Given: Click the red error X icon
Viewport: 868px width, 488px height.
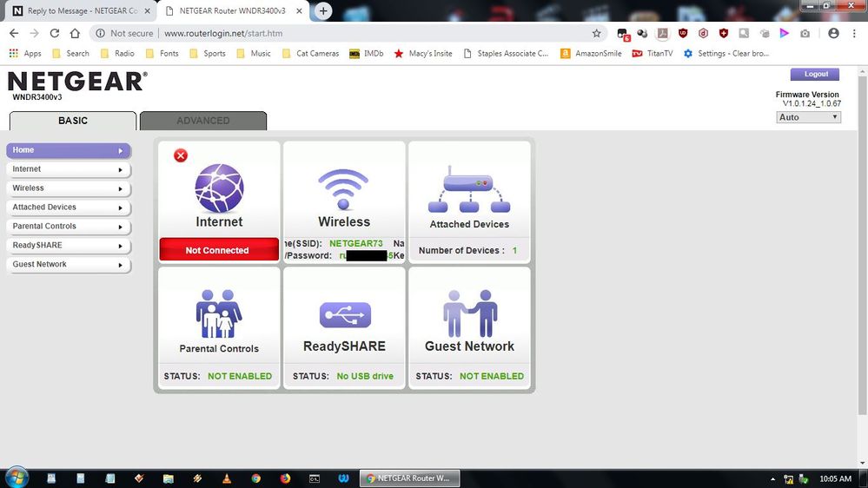Looking at the screenshot, I should tap(181, 155).
